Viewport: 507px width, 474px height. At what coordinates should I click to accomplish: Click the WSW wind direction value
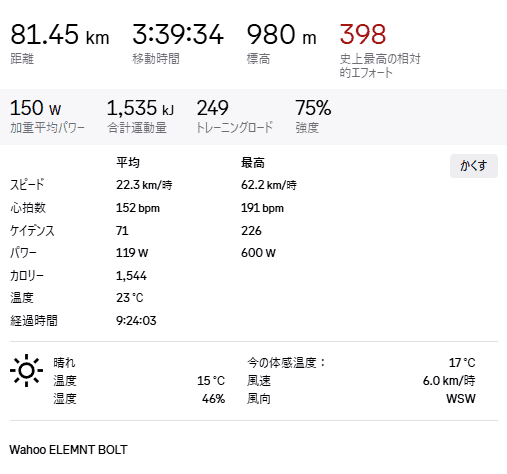click(x=461, y=399)
